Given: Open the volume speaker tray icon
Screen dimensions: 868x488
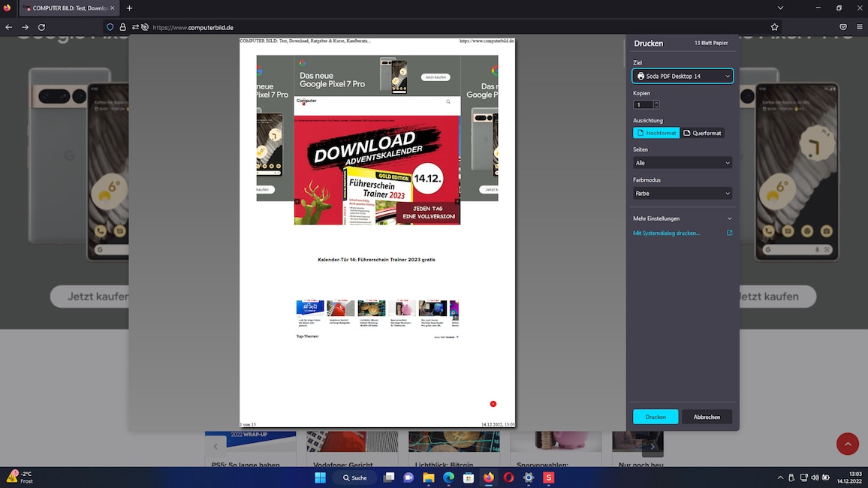Looking at the screenshot, I should coord(815,477).
